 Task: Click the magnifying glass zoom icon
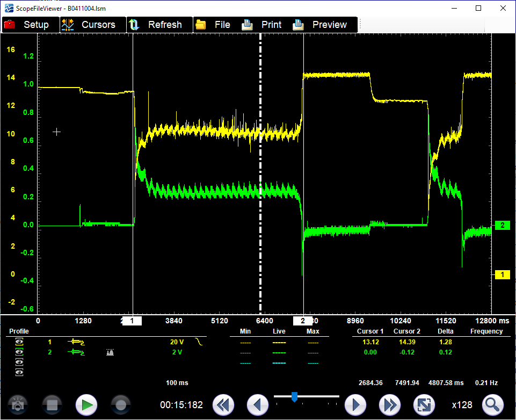point(492,404)
